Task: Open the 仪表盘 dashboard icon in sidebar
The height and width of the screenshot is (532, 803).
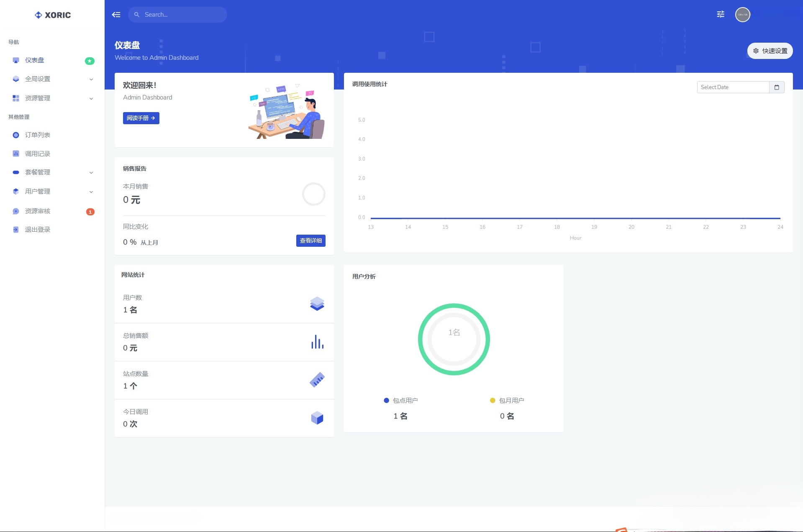Action: 15,60
